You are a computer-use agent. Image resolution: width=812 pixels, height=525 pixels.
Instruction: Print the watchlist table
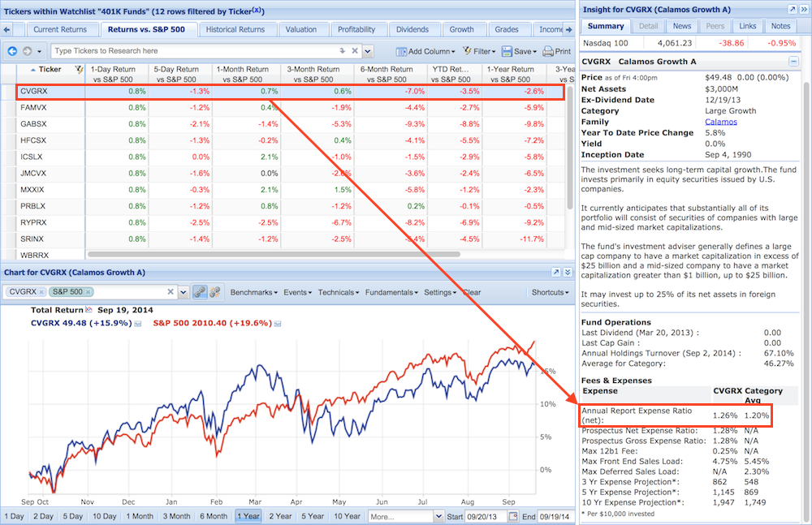click(x=557, y=51)
